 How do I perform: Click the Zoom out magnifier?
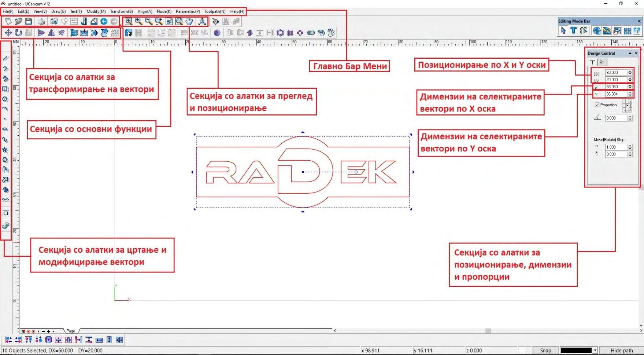click(149, 21)
